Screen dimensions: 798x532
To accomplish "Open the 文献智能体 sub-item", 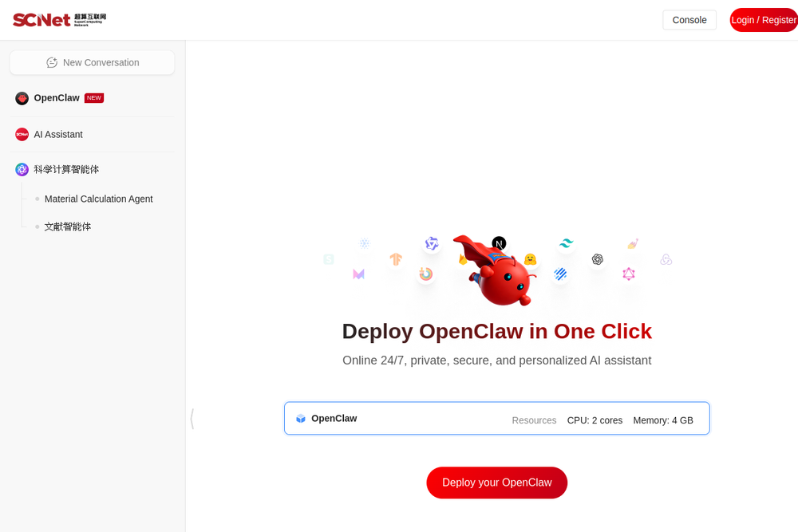I will (x=68, y=227).
